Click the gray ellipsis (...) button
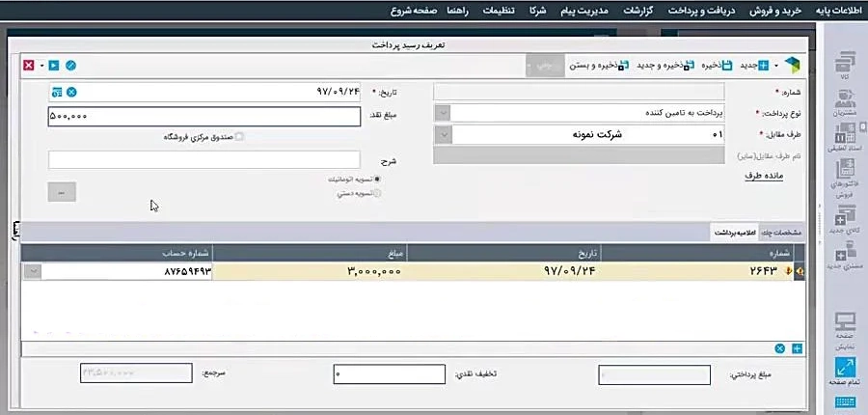868x415 pixels. pos(62,192)
